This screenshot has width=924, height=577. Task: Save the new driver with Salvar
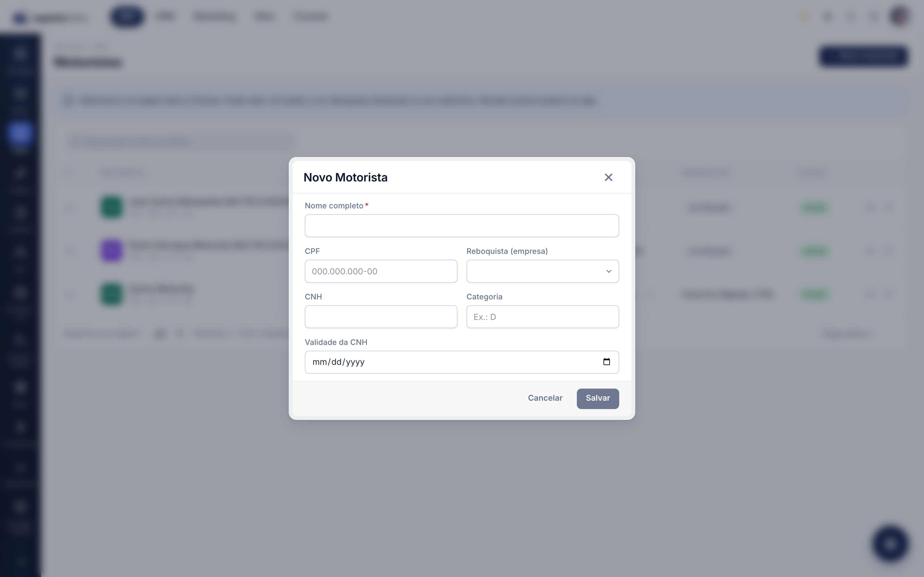tap(597, 398)
